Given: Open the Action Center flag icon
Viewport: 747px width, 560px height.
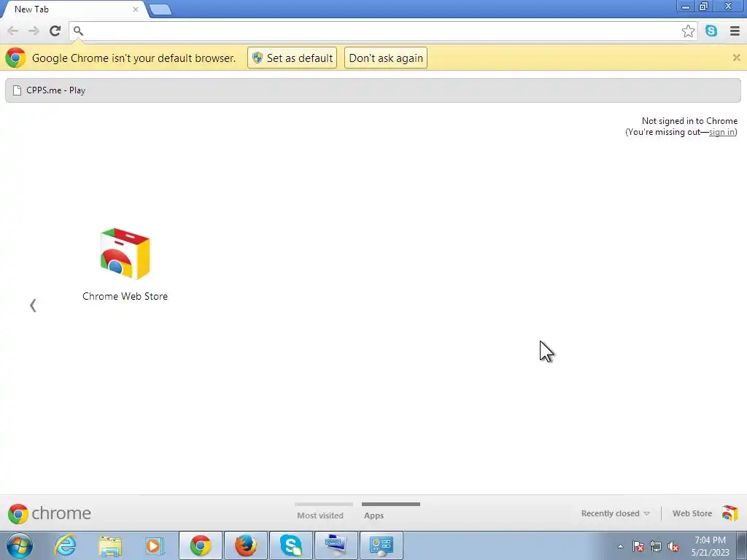Looking at the screenshot, I should (638, 546).
